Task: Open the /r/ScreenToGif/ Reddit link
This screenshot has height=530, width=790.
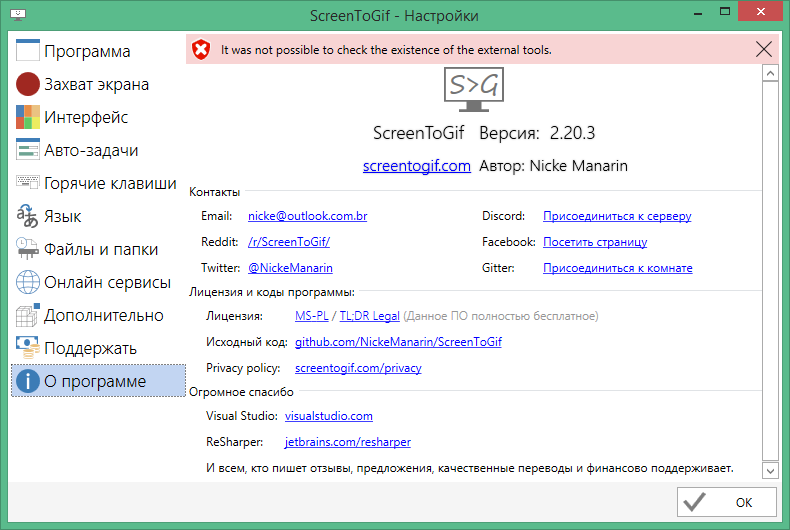Action: (x=289, y=242)
